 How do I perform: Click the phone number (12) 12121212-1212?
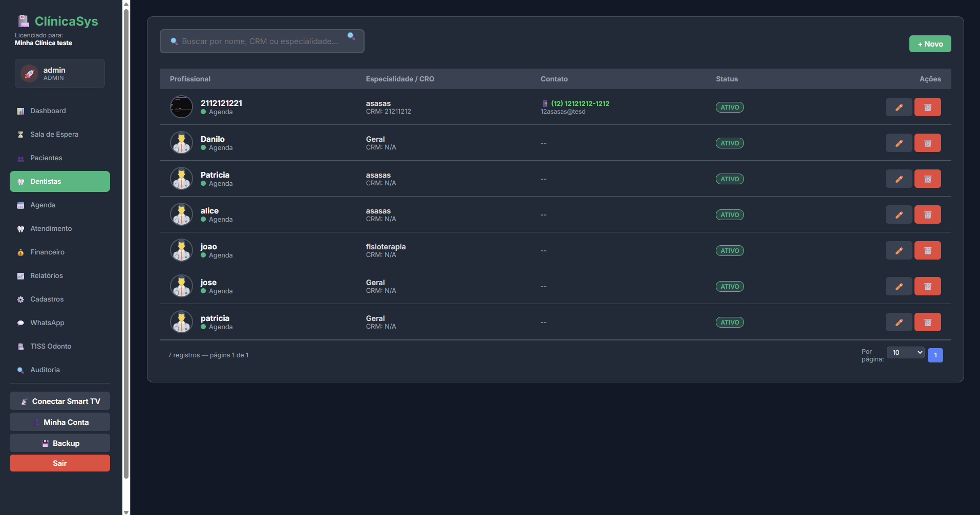click(x=580, y=103)
